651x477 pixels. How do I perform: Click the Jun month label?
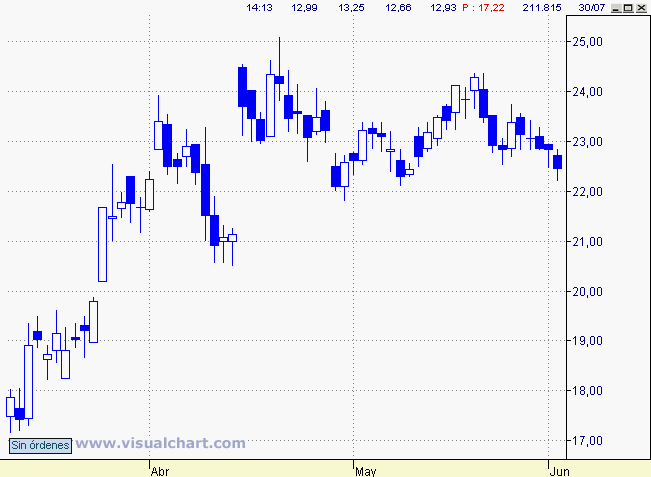tap(560, 472)
